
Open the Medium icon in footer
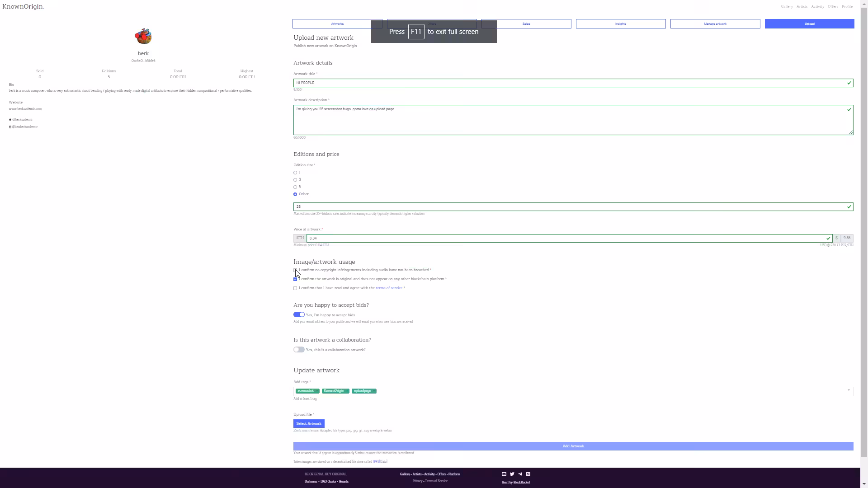click(528, 474)
